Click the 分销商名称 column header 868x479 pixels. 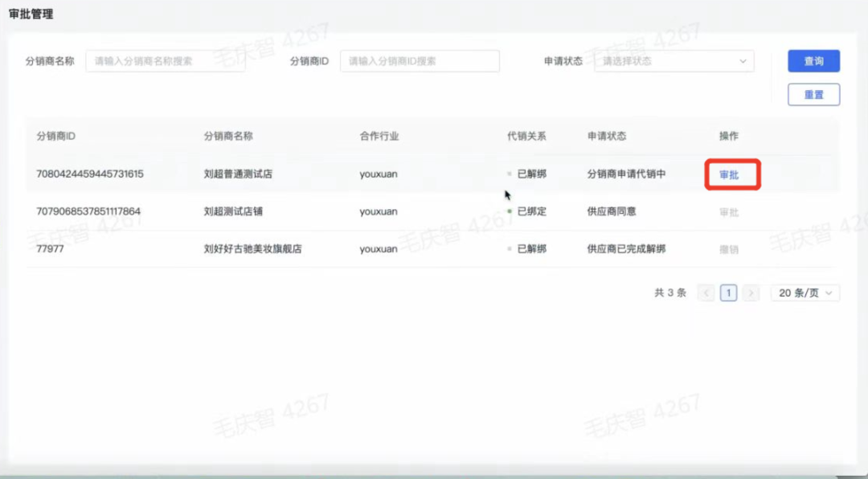(228, 137)
